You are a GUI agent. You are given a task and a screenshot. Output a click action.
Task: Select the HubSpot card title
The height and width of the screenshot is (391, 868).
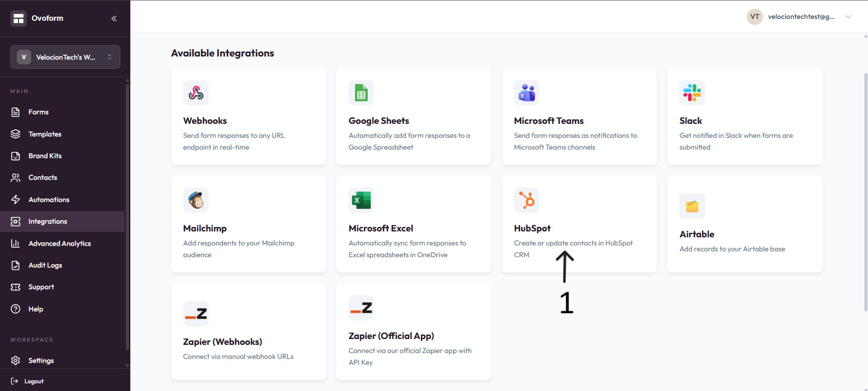[x=532, y=228]
